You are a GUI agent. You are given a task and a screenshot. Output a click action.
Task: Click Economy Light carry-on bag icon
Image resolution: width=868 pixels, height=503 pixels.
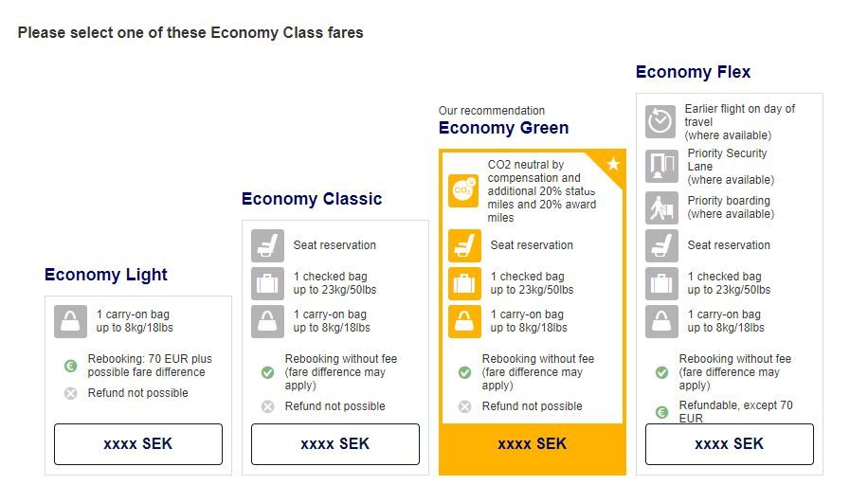coord(70,321)
